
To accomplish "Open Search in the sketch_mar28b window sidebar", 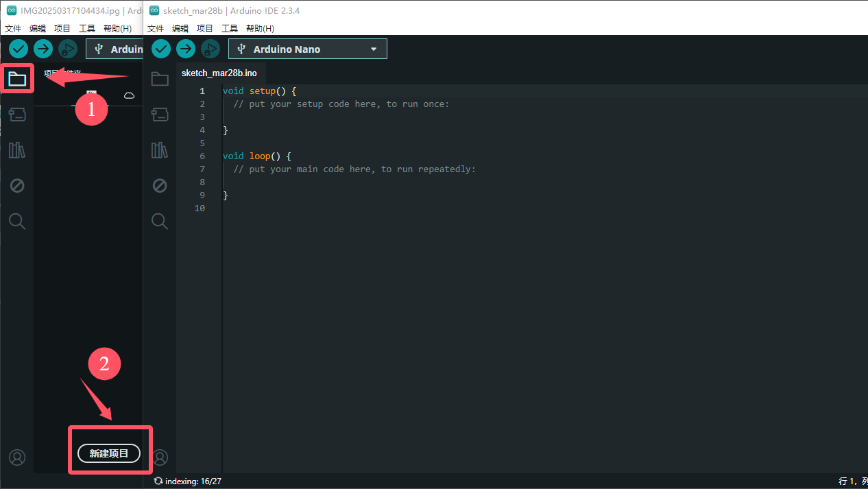I will point(160,221).
